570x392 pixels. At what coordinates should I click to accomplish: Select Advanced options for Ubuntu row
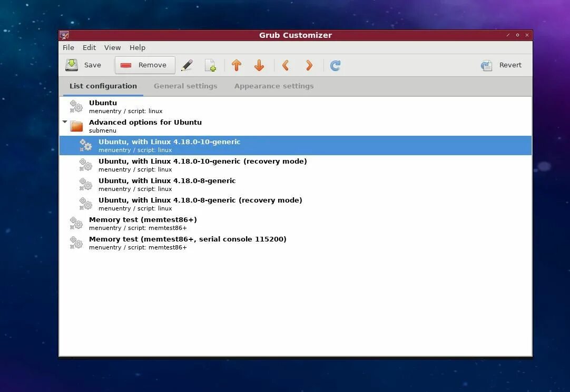[x=295, y=126]
